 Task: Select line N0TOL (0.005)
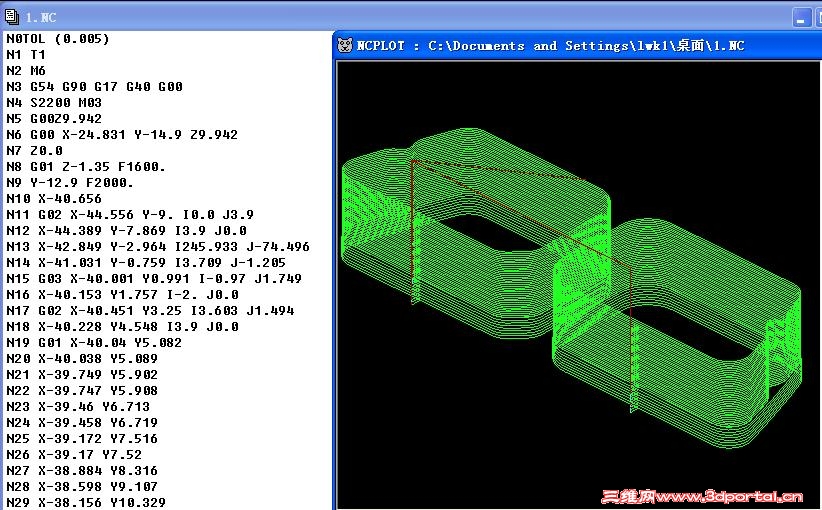[x=58, y=39]
